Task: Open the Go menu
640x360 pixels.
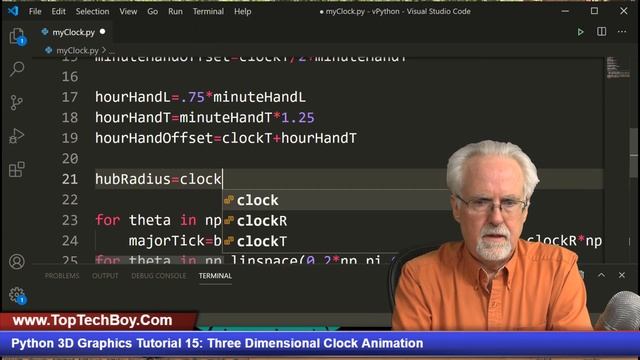Action: pyautogui.click(x=153, y=11)
